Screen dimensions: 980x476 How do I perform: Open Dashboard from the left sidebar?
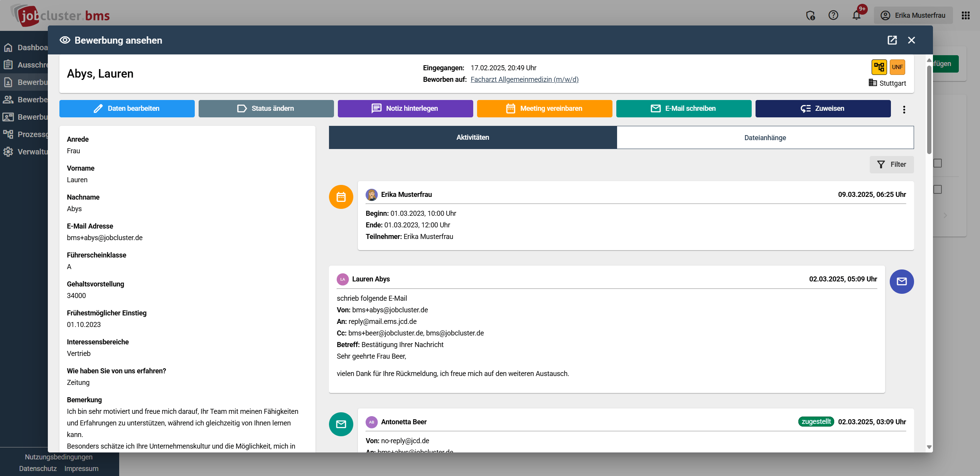(8, 47)
